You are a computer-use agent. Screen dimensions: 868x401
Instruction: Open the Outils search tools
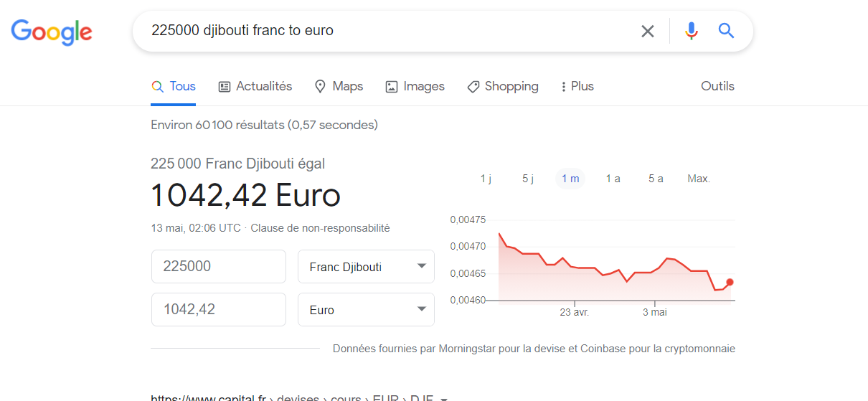point(717,86)
